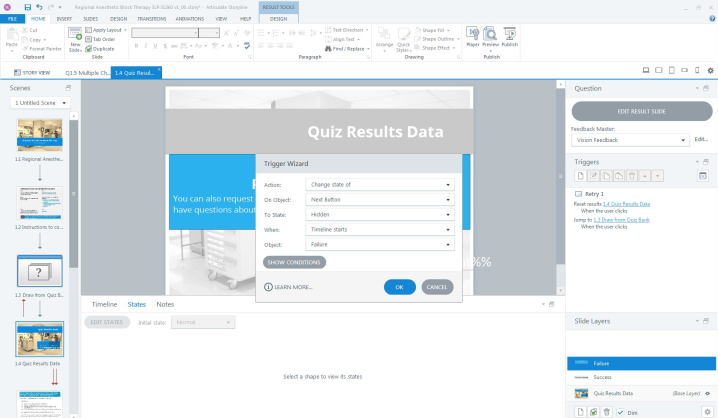The width and height of the screenshot is (718, 418).
Task: Click Edit... next to Feedback Master
Action: point(701,139)
